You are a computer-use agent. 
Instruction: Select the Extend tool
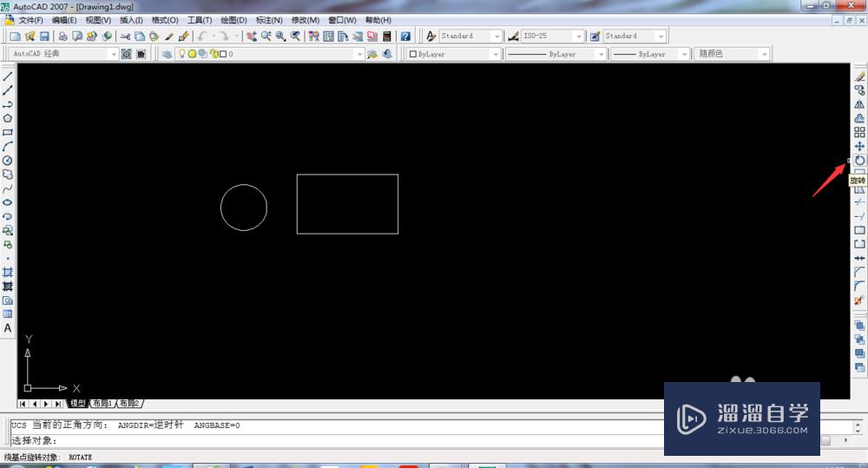[859, 216]
